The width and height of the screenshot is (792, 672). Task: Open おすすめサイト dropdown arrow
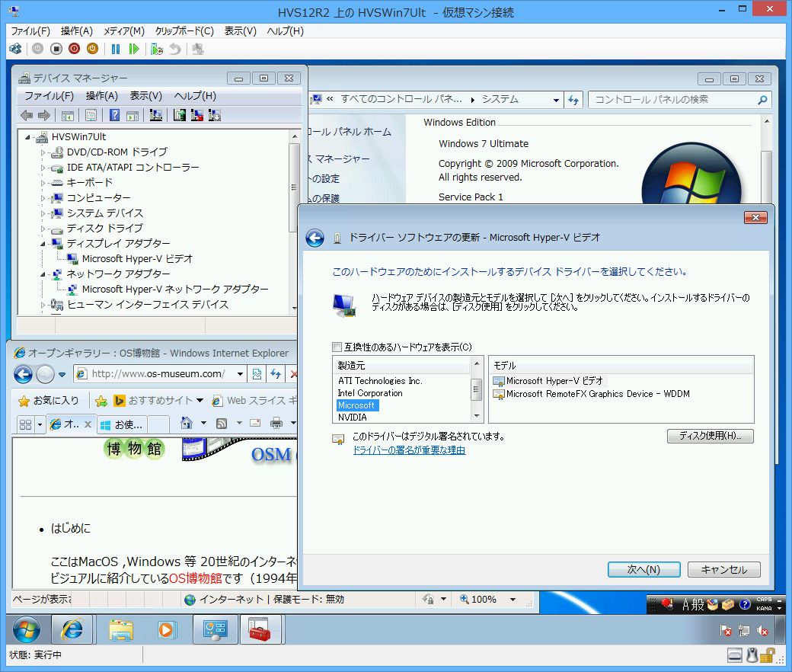(x=200, y=401)
